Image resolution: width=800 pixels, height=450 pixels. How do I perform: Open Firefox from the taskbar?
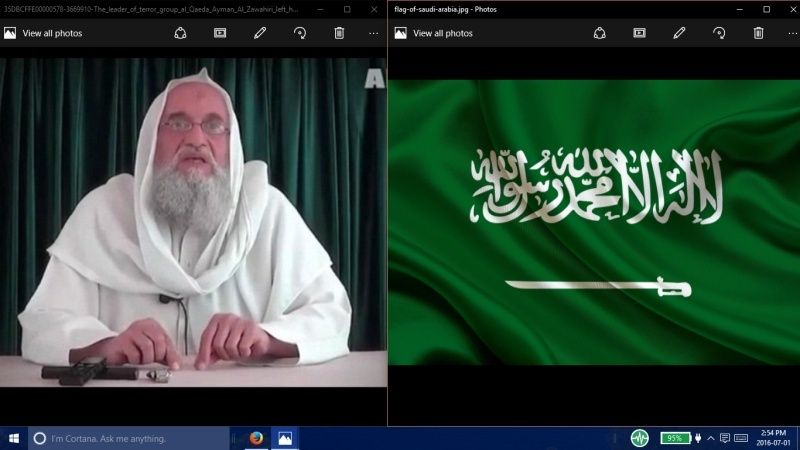pyautogui.click(x=256, y=438)
